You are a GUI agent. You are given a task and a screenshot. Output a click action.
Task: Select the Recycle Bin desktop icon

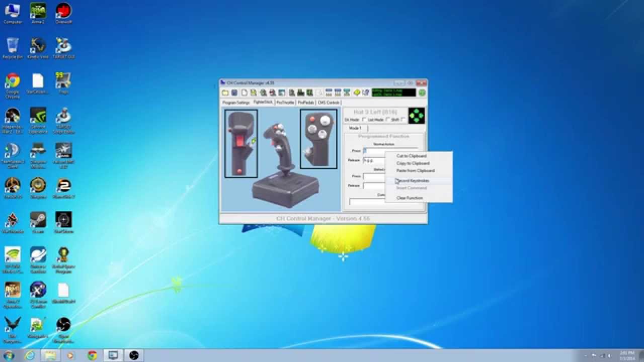(13, 48)
